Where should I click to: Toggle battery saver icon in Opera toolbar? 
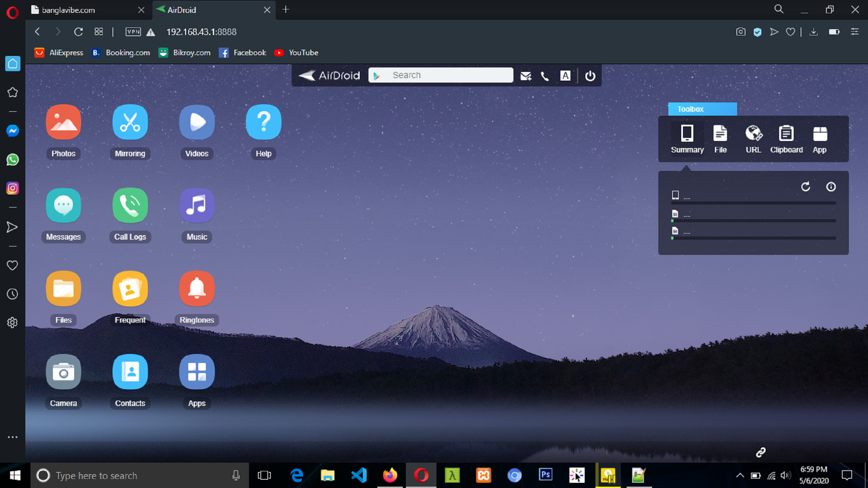click(x=834, y=32)
